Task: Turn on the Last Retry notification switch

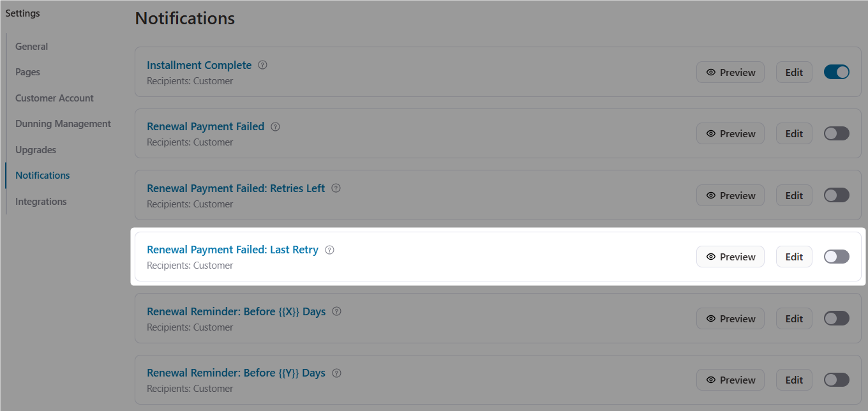Action: (x=836, y=256)
